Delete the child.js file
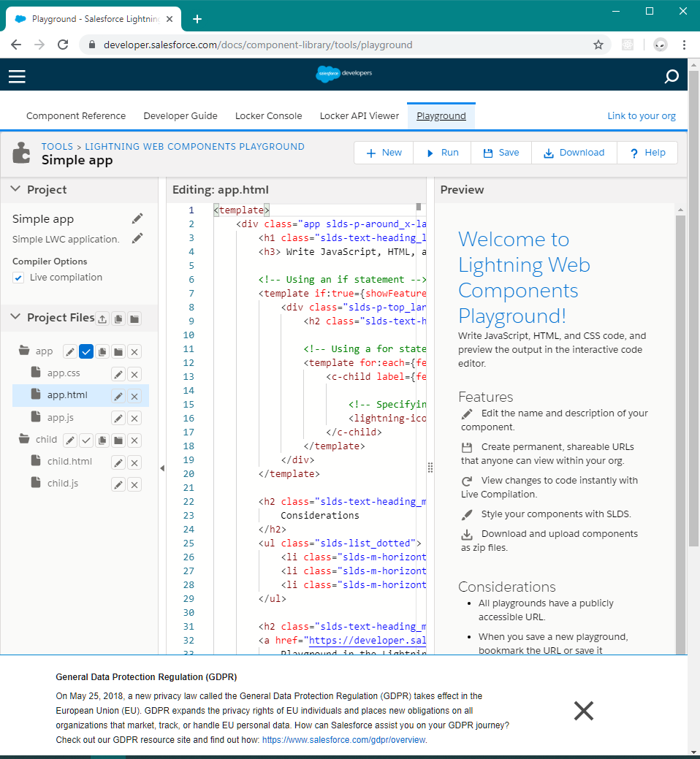Screen dimensions: 700x759 coord(134,484)
